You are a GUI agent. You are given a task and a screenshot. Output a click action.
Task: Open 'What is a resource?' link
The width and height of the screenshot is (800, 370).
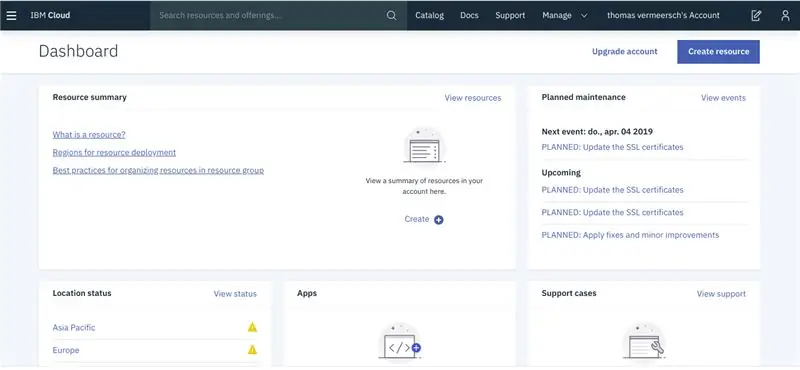tap(89, 135)
